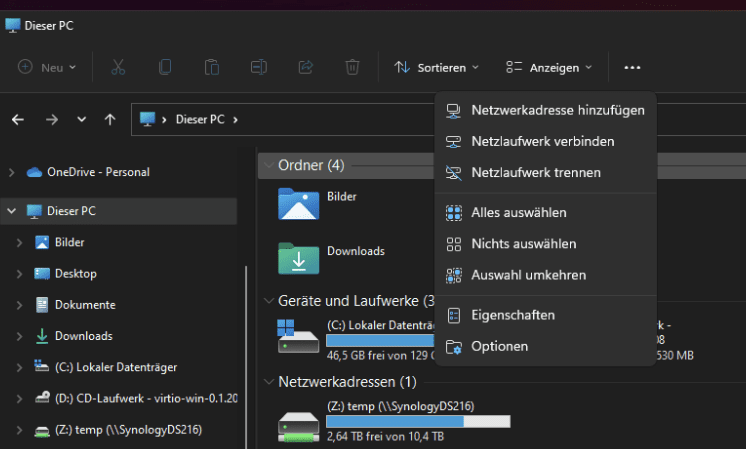Click Dieser PC icon in window title
Screen dimensions: 746x449
[13, 25]
